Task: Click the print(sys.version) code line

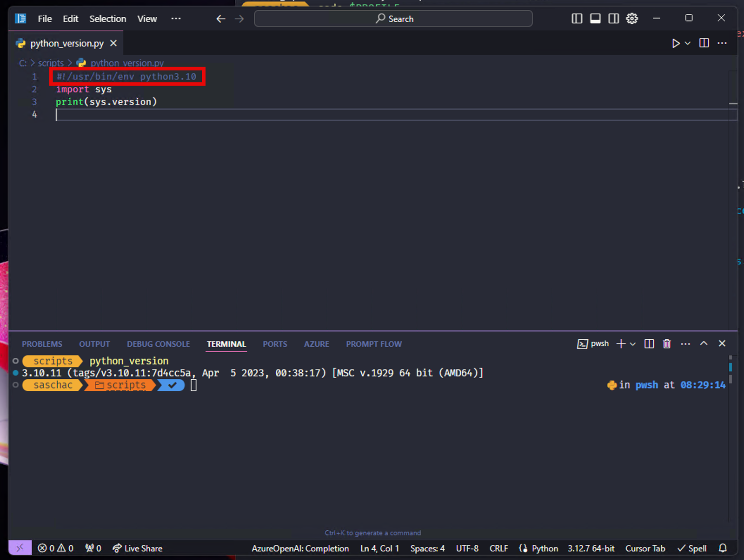Action: click(x=106, y=102)
